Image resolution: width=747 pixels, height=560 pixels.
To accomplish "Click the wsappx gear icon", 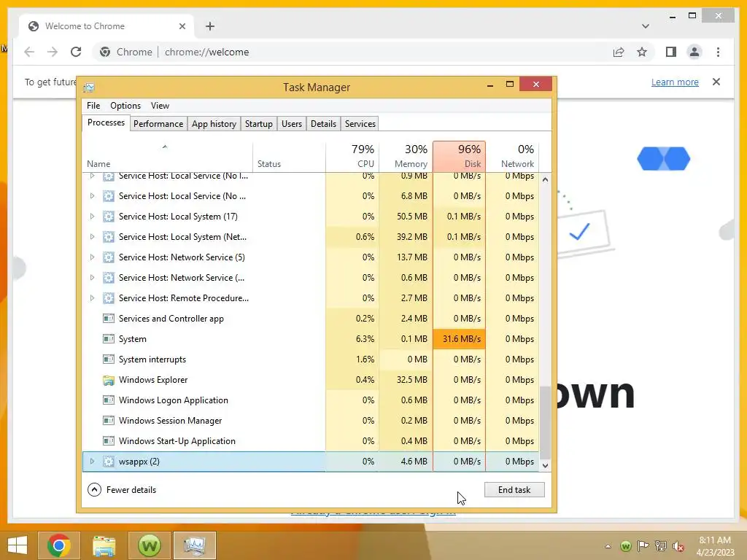I will click(x=109, y=462).
